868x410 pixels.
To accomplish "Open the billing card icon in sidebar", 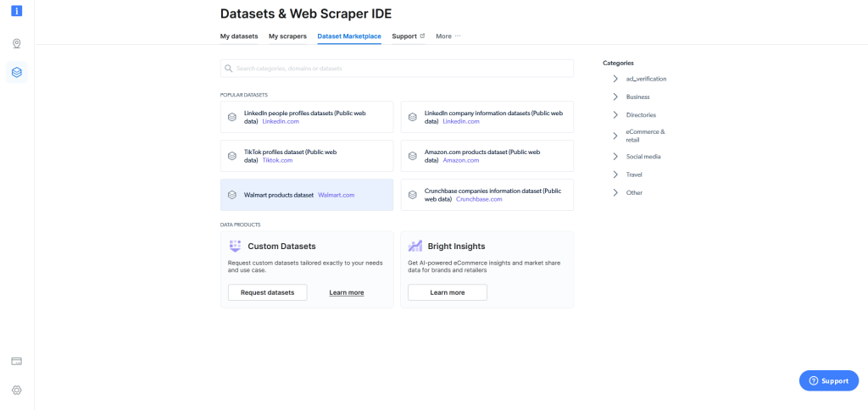I will (17, 361).
